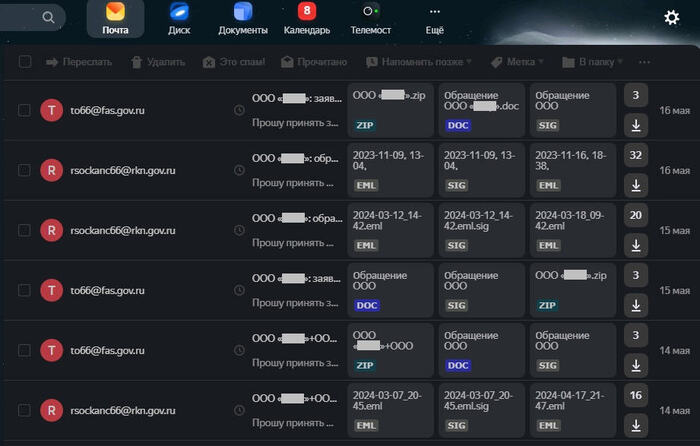Select checkbox of 15 мая rsockanc66@rkn.gov.ru email
Image resolution: width=700 pixels, height=446 pixels.
coord(24,230)
